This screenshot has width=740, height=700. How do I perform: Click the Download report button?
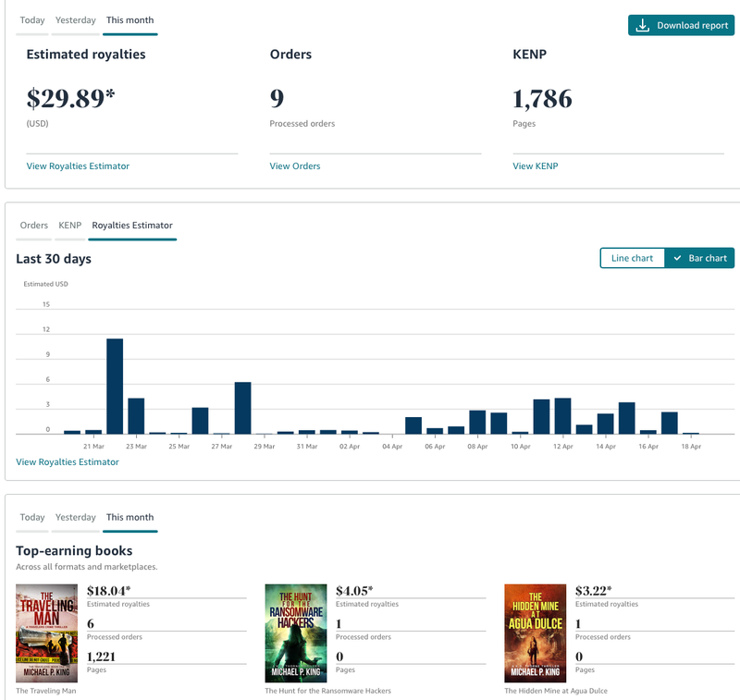[681, 26]
